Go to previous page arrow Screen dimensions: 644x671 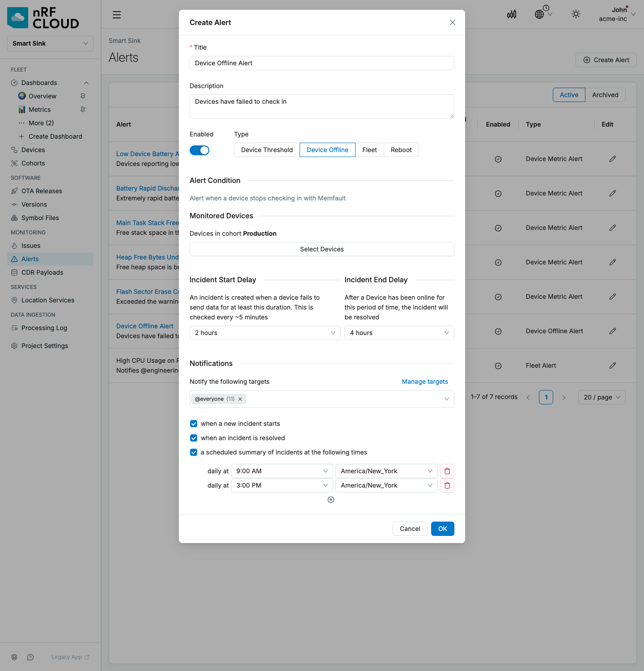click(528, 397)
